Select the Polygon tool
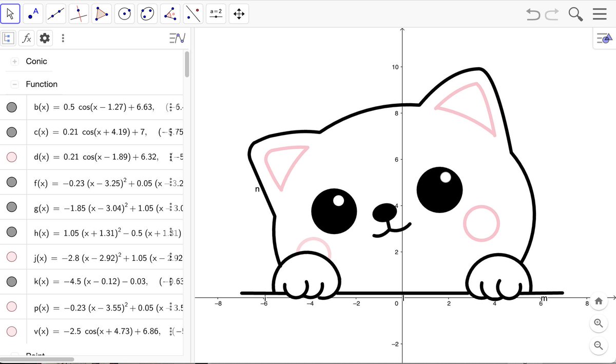 tap(101, 13)
